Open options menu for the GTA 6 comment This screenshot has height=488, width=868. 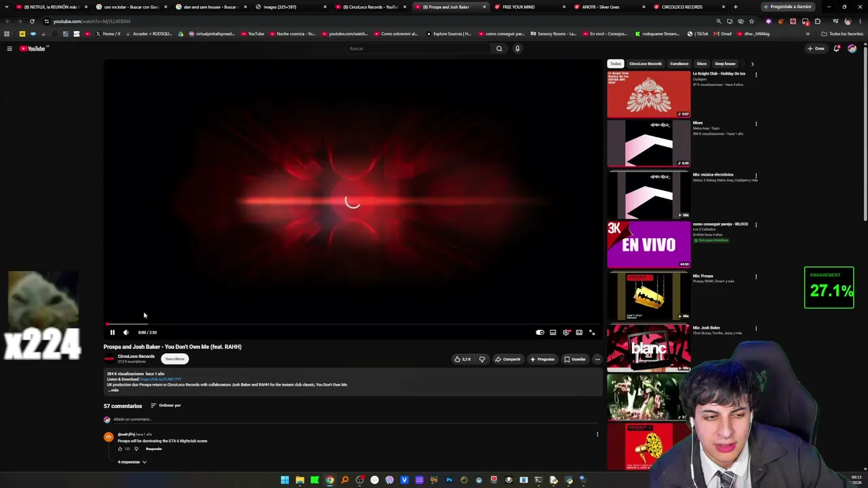pyautogui.click(x=597, y=434)
